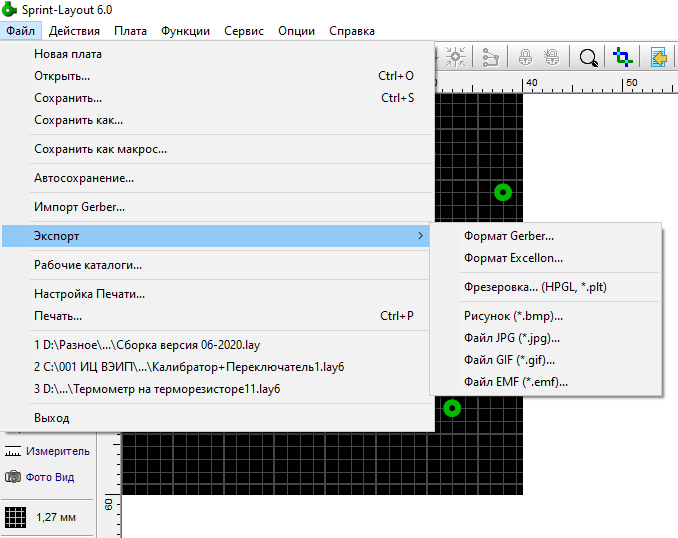Choose Открыть... menu entry

click(x=218, y=76)
